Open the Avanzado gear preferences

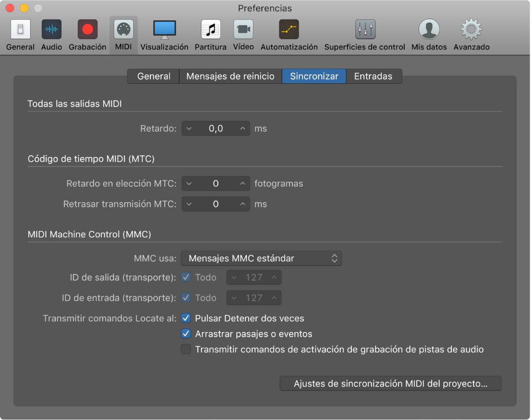pyautogui.click(x=471, y=30)
